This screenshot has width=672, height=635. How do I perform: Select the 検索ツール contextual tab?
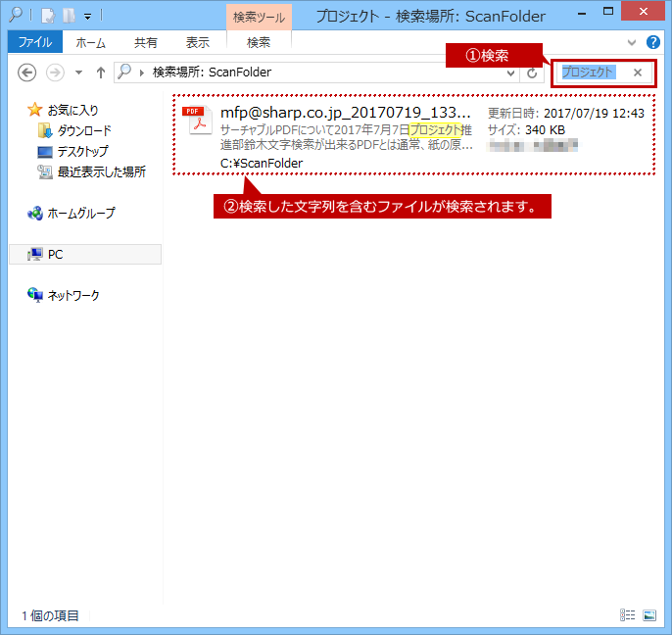click(259, 18)
